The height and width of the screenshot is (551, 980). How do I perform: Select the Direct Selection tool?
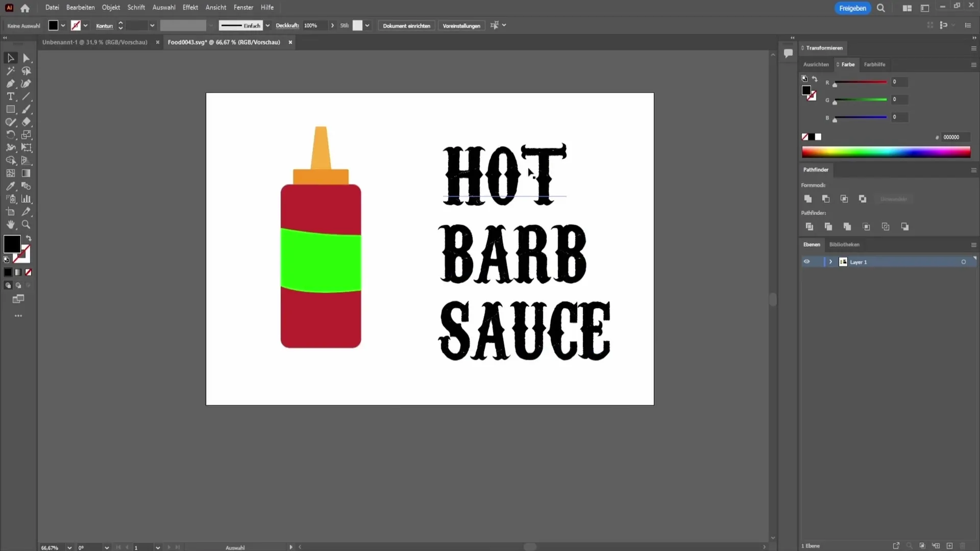coord(27,58)
